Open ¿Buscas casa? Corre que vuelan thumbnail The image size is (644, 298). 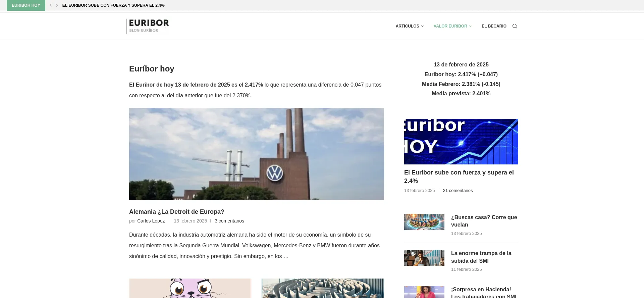click(424, 222)
